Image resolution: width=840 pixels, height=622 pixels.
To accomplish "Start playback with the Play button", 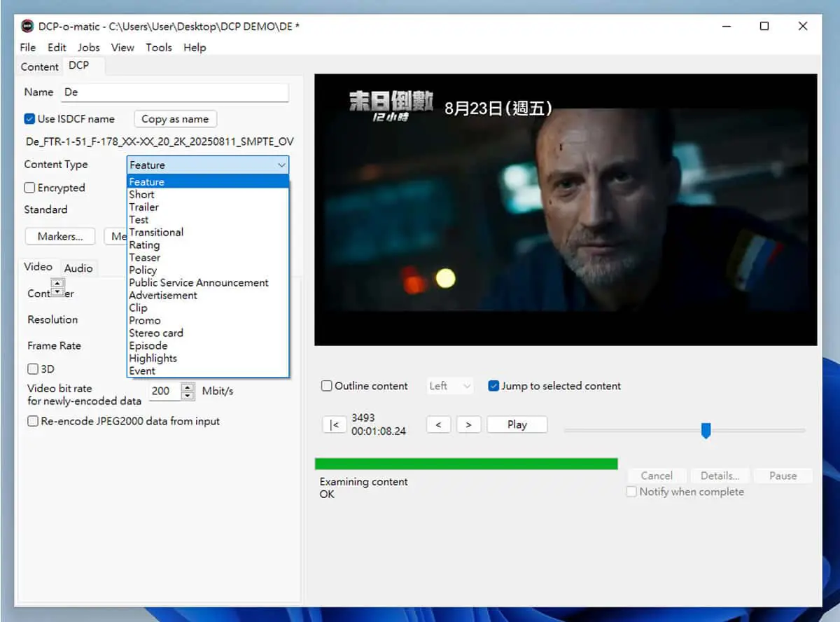I will click(517, 424).
